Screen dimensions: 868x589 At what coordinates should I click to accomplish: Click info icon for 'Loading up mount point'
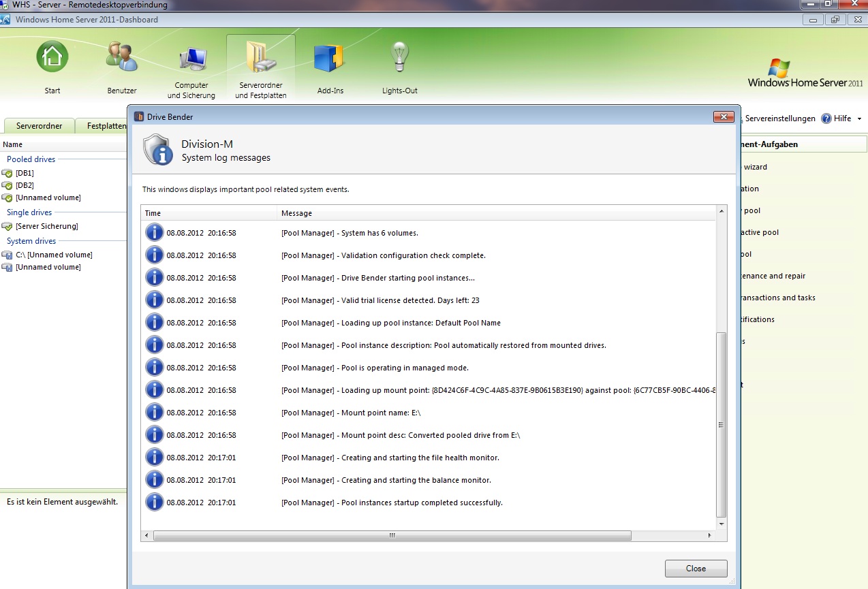point(155,390)
